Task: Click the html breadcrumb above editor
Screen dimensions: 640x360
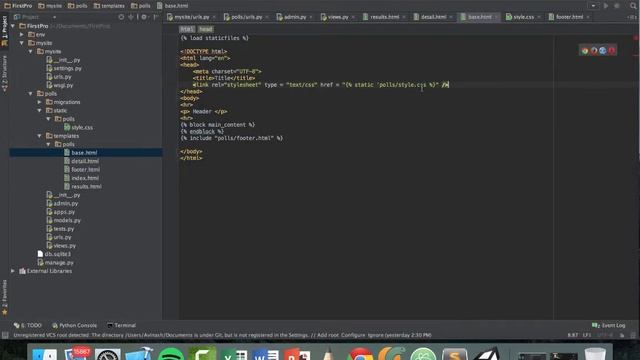Action: (187, 29)
